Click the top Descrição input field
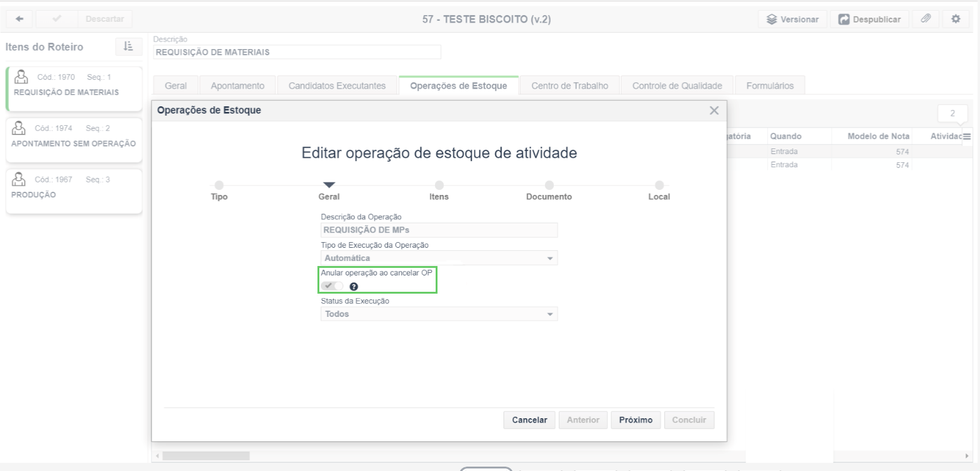The width and height of the screenshot is (980, 471). coord(297,52)
